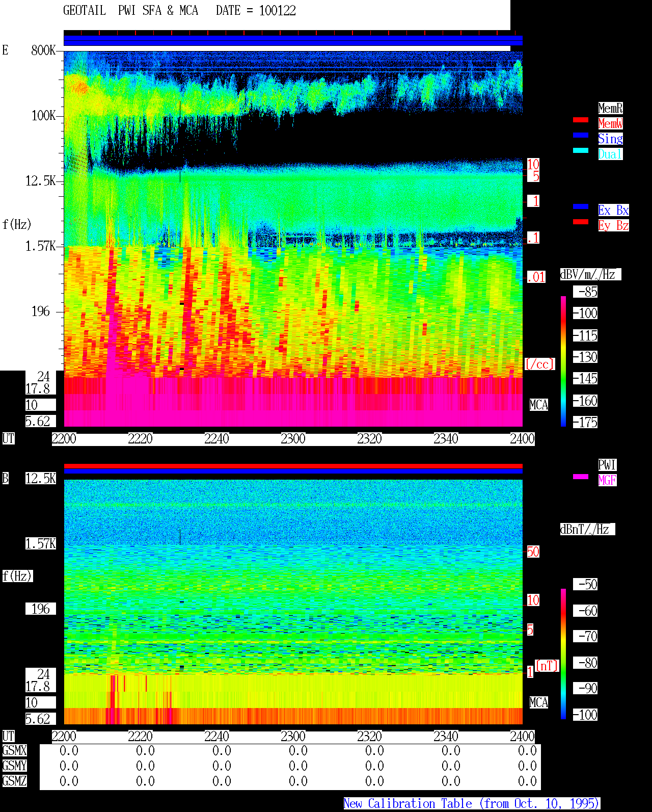
Task: Click the 'B' panel label
Action: point(5,478)
